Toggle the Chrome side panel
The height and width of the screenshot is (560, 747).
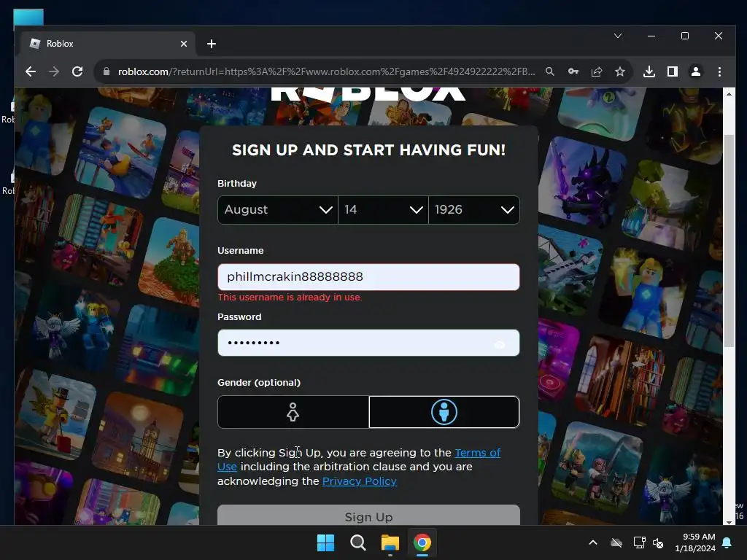672,71
